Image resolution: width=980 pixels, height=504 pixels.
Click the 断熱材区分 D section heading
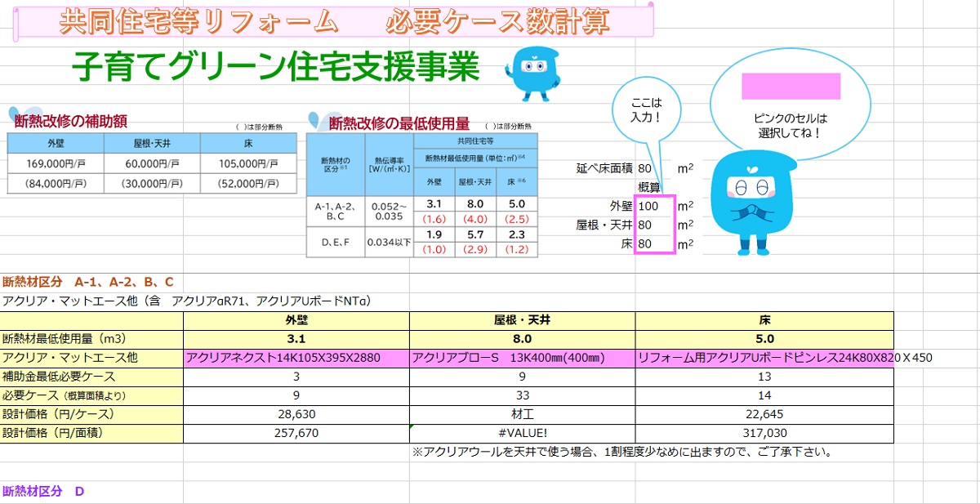[43, 491]
